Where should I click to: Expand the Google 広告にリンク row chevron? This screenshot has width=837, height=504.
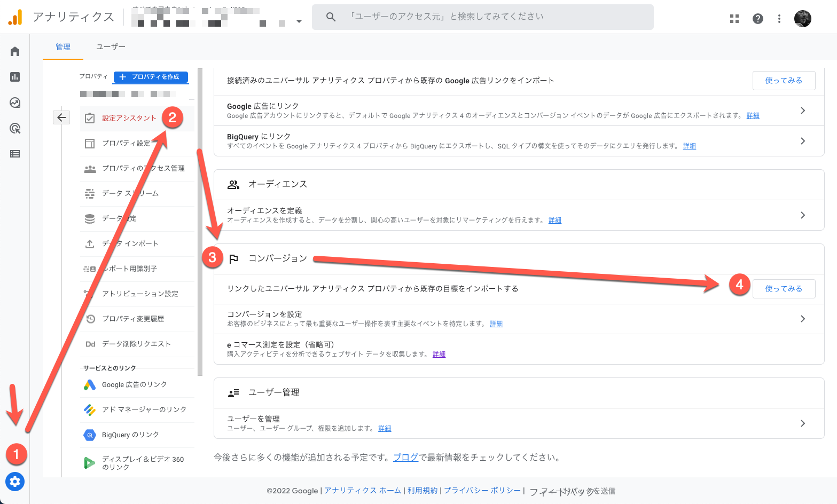point(803,111)
